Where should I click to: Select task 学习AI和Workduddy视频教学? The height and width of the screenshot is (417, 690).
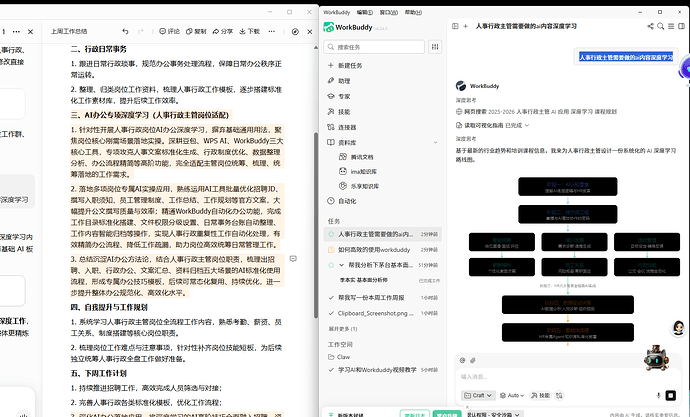tap(382, 370)
